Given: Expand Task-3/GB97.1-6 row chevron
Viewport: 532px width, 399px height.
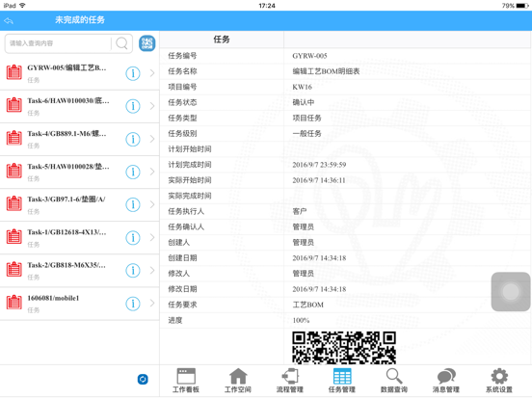Looking at the screenshot, I should coord(152,204).
